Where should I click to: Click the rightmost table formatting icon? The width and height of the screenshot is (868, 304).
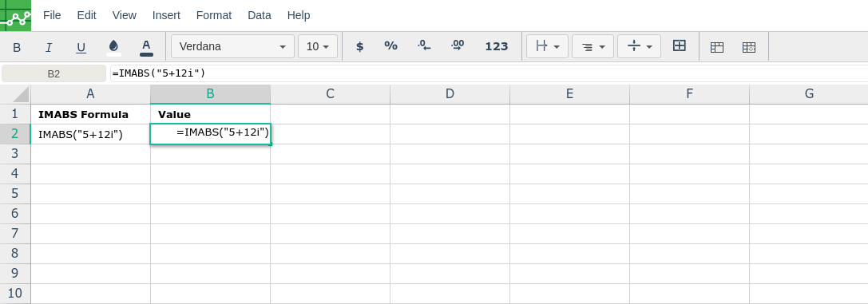click(x=748, y=47)
